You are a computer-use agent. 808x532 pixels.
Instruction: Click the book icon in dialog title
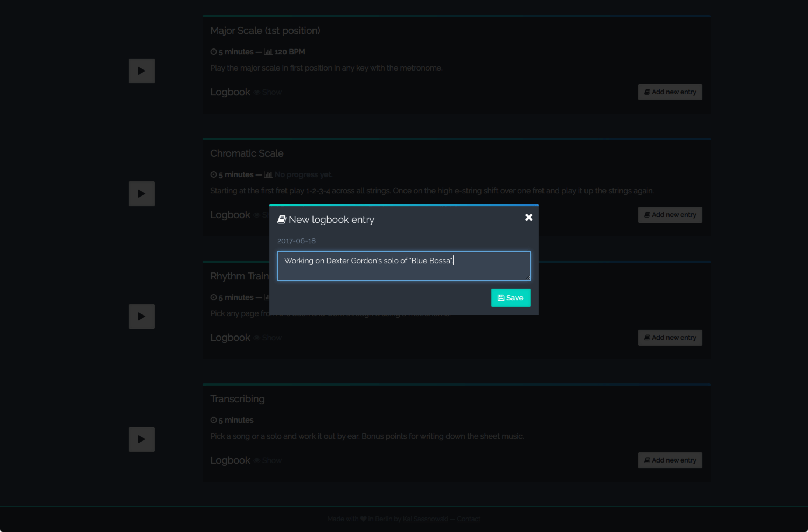pos(282,219)
